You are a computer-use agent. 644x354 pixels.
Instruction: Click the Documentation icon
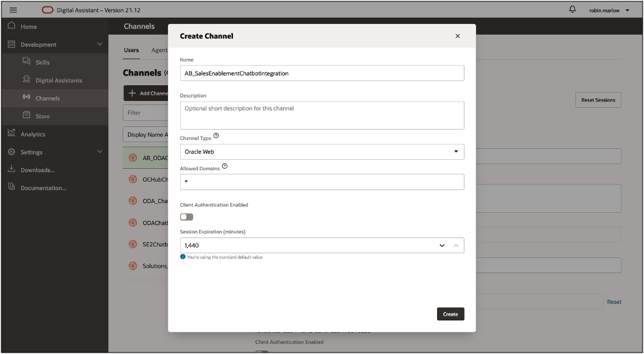tap(12, 187)
